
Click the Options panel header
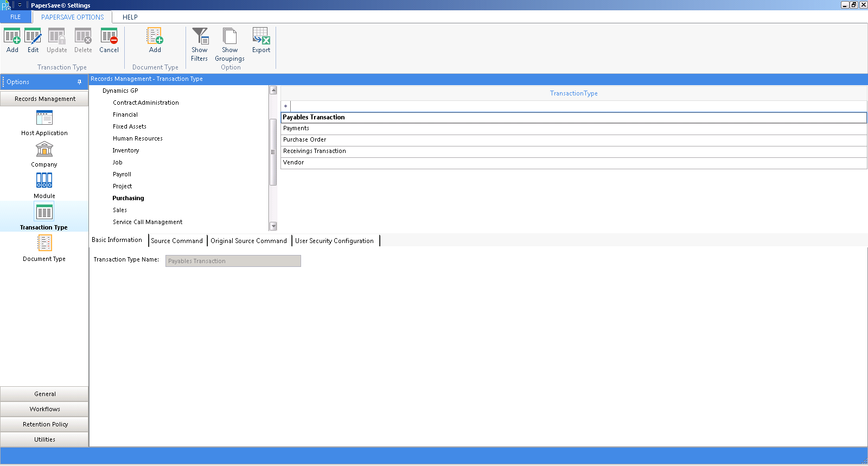[x=44, y=82]
